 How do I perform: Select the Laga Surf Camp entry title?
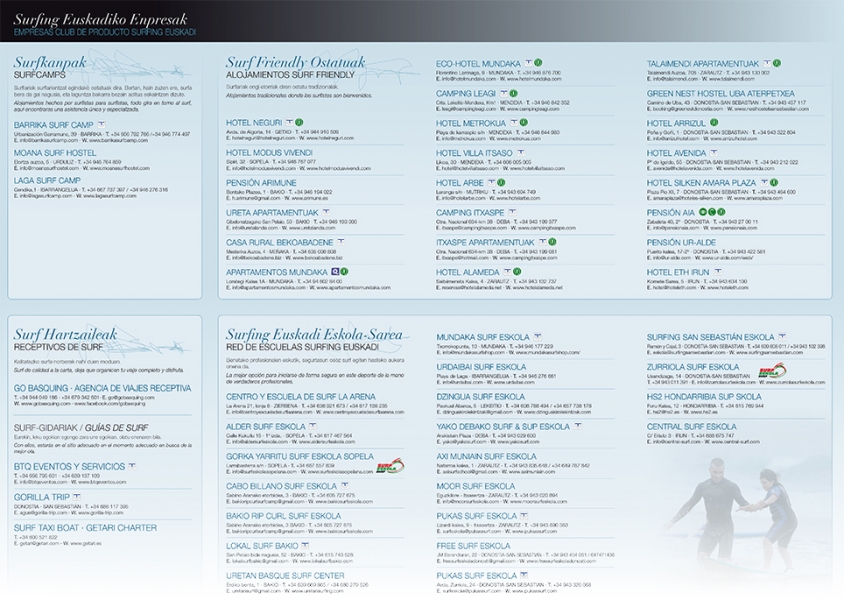47,180
